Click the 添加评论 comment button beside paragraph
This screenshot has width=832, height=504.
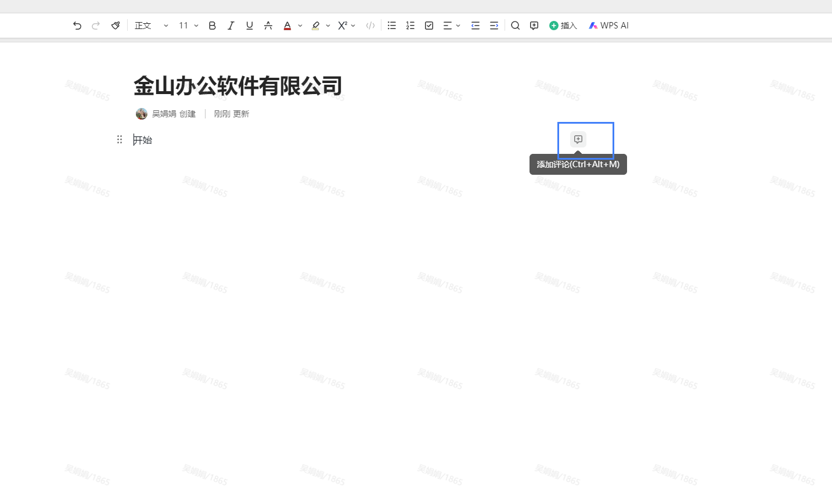578,139
